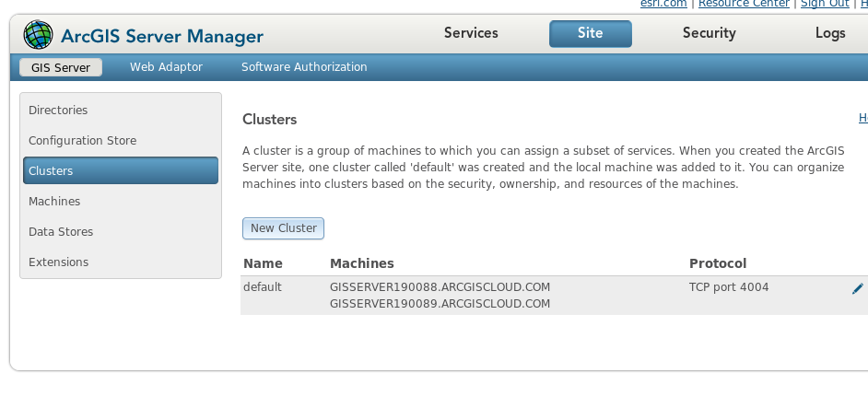Click the Clusters page heading
Image resolution: width=868 pixels, height=396 pixels.
point(270,120)
